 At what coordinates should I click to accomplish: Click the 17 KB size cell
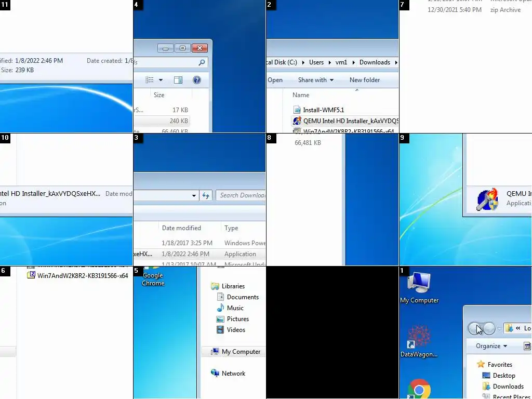click(180, 110)
